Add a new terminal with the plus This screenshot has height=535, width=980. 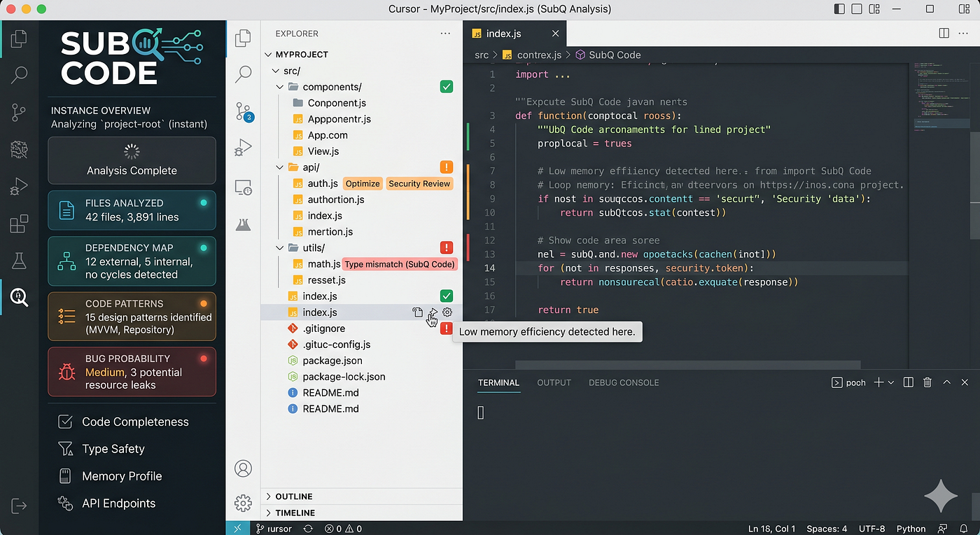point(879,382)
